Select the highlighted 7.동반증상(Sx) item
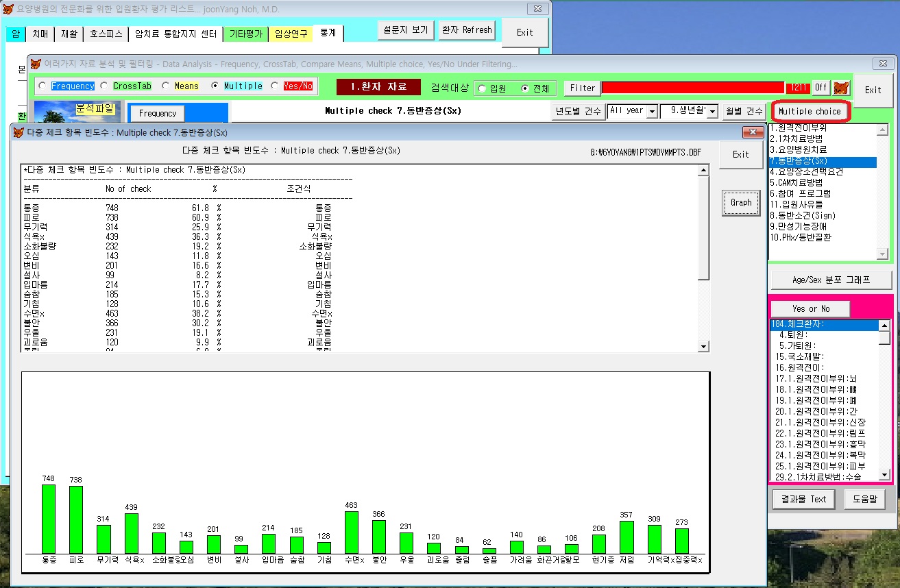This screenshot has height=588, width=900. [823, 161]
